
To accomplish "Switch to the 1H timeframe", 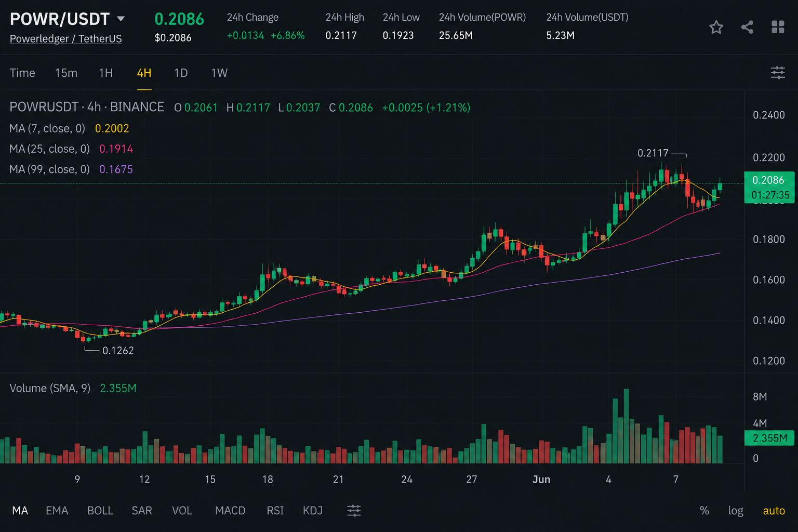I will point(105,73).
